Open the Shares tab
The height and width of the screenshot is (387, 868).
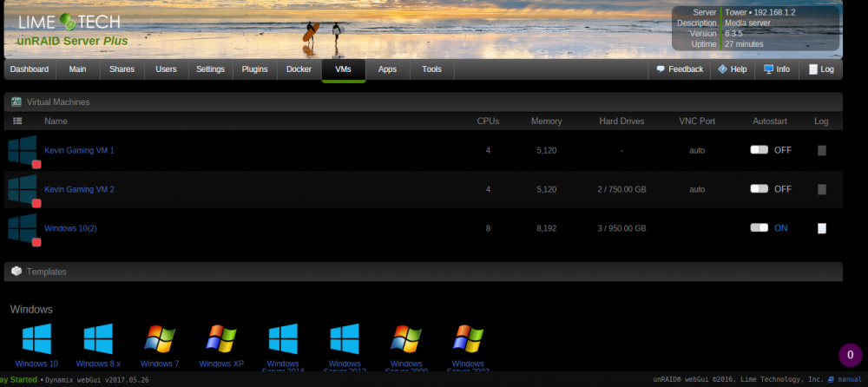pos(122,69)
